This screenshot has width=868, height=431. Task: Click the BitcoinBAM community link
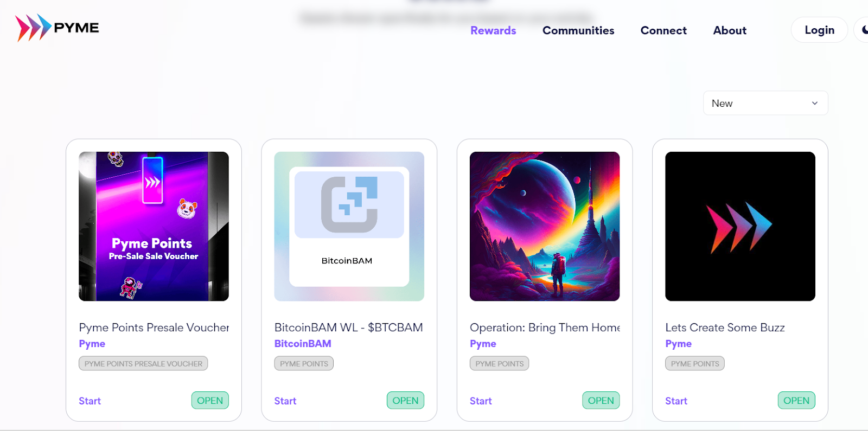pyautogui.click(x=303, y=344)
